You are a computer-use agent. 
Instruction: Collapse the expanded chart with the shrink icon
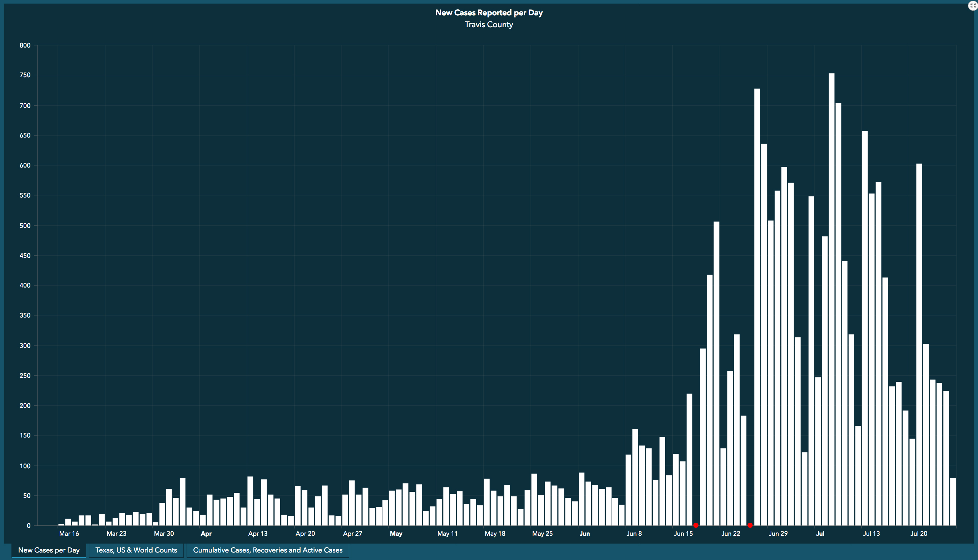point(973,6)
